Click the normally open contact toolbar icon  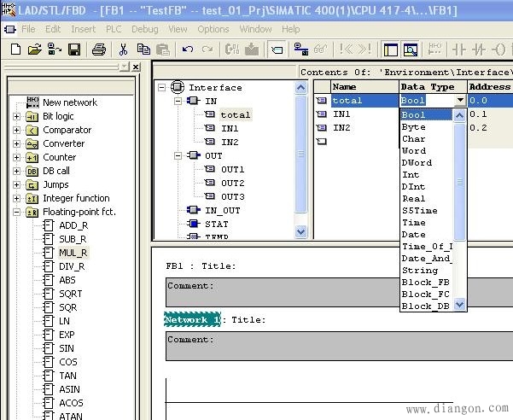[x=459, y=50]
